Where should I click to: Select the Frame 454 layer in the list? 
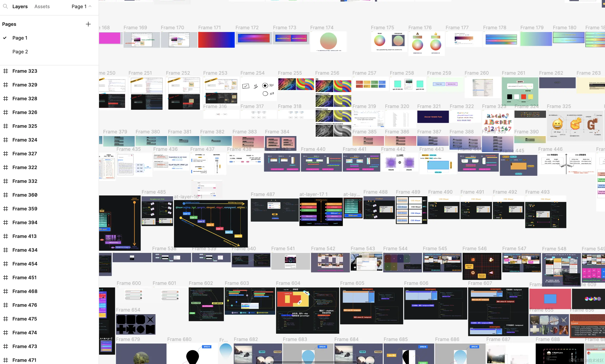tap(25, 264)
